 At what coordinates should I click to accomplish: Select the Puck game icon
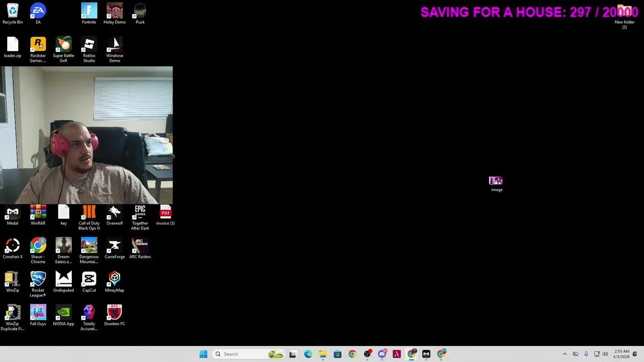coord(140,14)
